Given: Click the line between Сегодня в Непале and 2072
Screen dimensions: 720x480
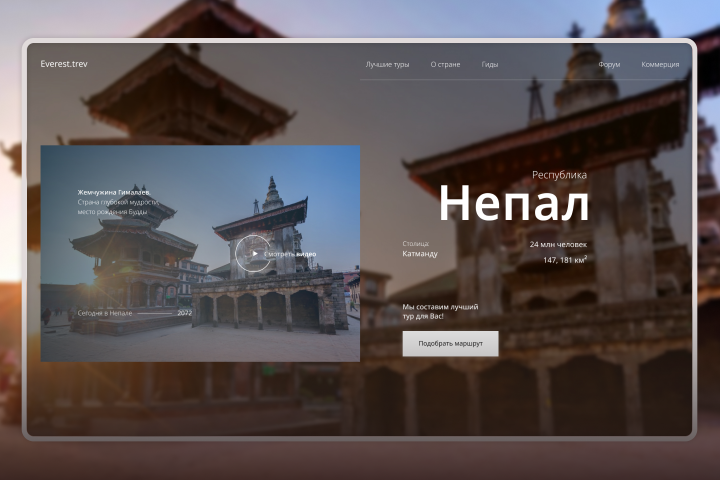Looking at the screenshot, I should click(155, 313).
